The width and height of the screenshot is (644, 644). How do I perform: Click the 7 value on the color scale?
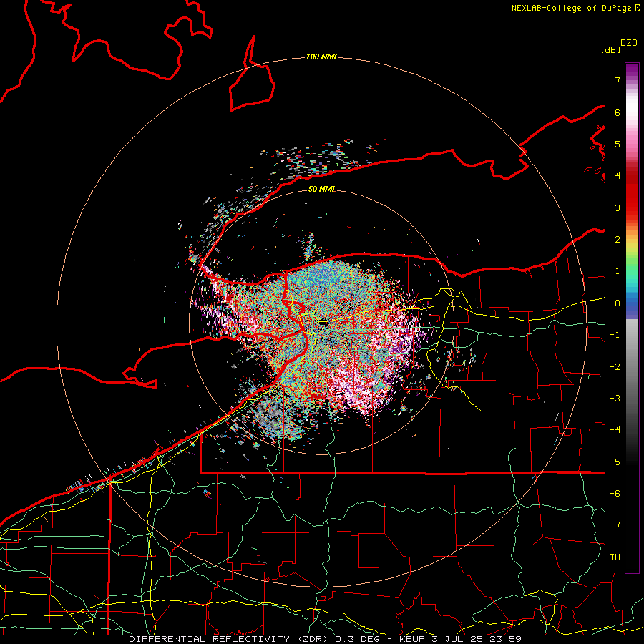pos(618,80)
